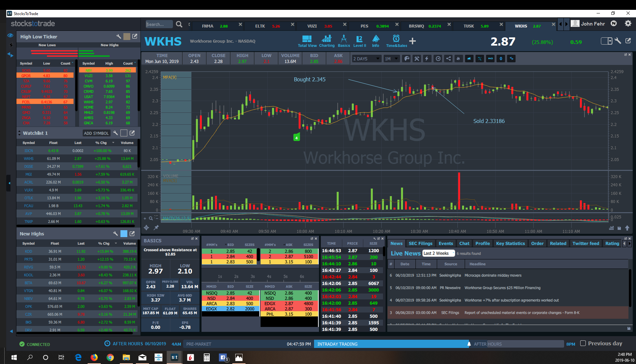Switch to the SEC Filings tab
Image resolution: width=636 pixels, height=364 pixels.
[420, 243]
